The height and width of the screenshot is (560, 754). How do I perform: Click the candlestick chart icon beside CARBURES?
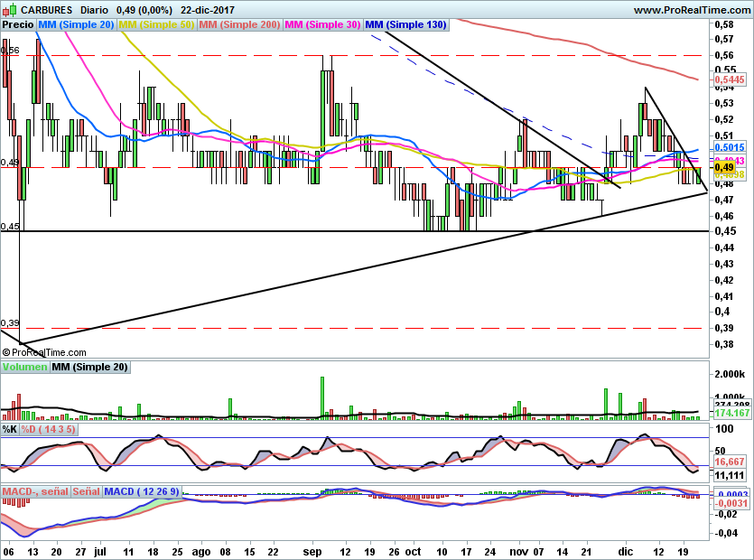click(x=10, y=10)
